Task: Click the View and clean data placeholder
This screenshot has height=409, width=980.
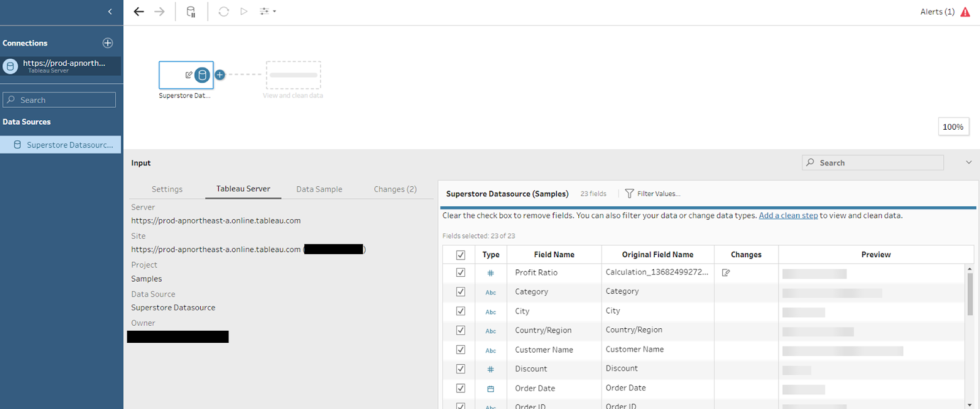Action: click(293, 75)
